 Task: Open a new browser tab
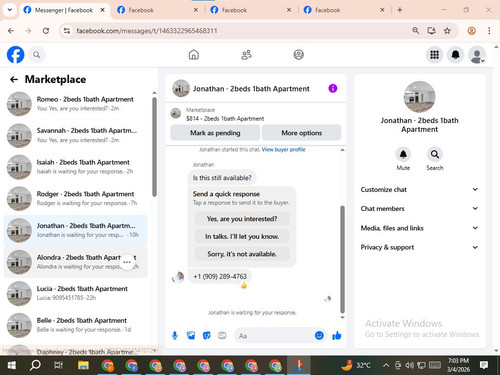coord(400,10)
